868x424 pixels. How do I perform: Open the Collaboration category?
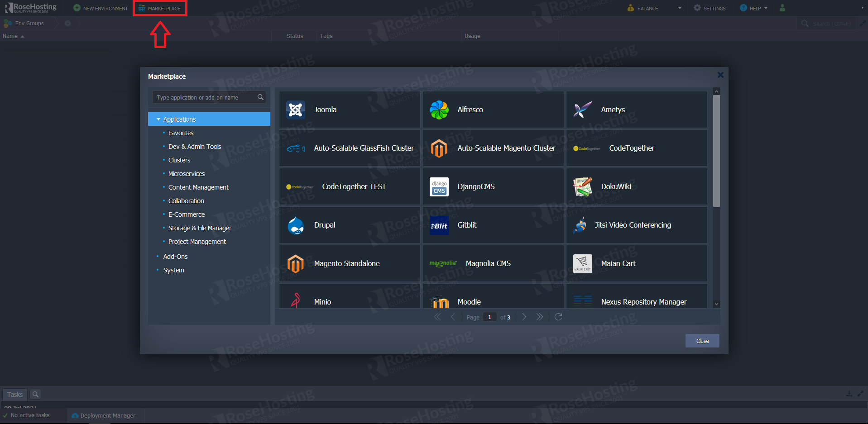186,201
